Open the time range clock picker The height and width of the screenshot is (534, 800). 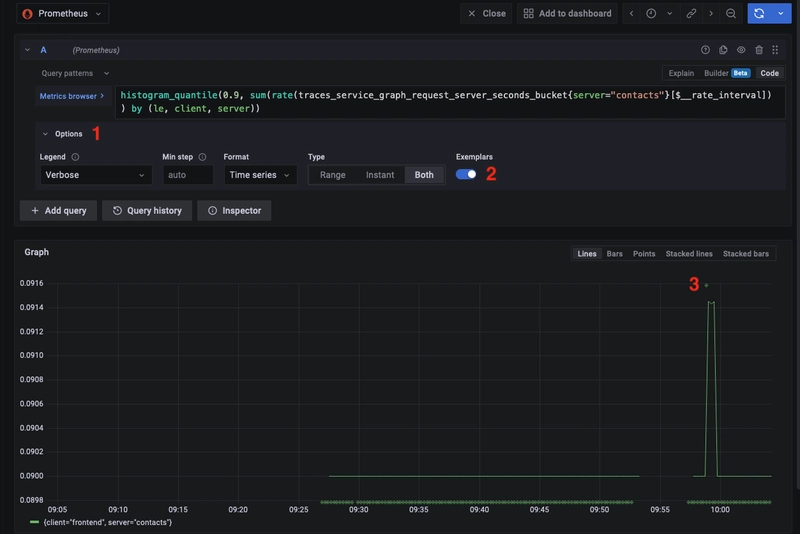click(651, 14)
